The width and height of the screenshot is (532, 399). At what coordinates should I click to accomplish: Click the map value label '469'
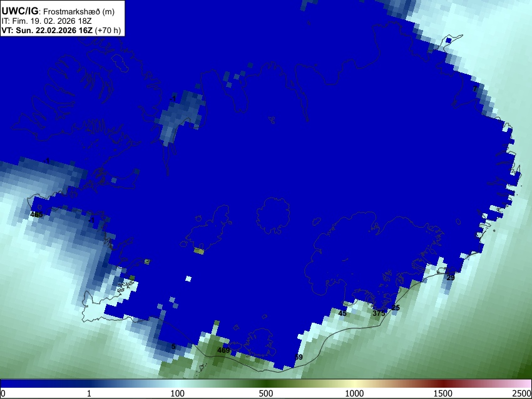click(x=223, y=350)
